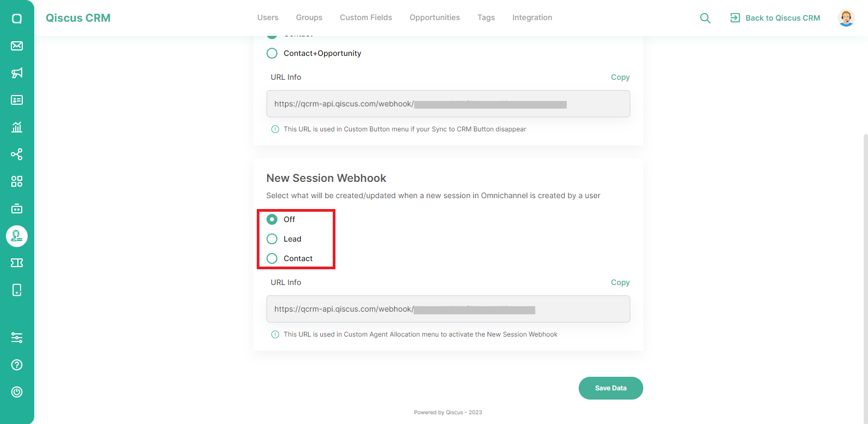The width and height of the screenshot is (868, 424).
Task: Open the chatbot icon in sidebar
Action: pos(17,208)
